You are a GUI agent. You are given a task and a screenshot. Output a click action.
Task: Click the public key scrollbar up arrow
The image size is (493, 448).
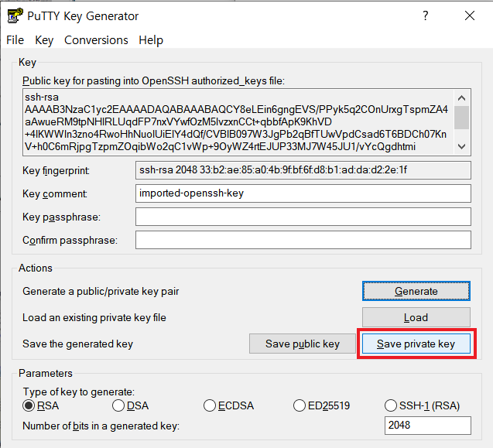coord(461,98)
